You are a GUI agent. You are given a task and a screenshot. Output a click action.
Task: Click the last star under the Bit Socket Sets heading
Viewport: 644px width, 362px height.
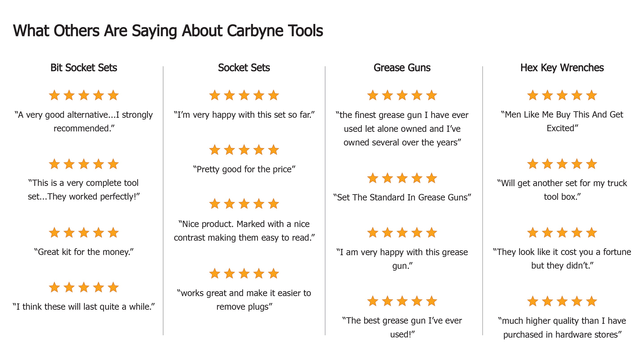click(x=113, y=95)
